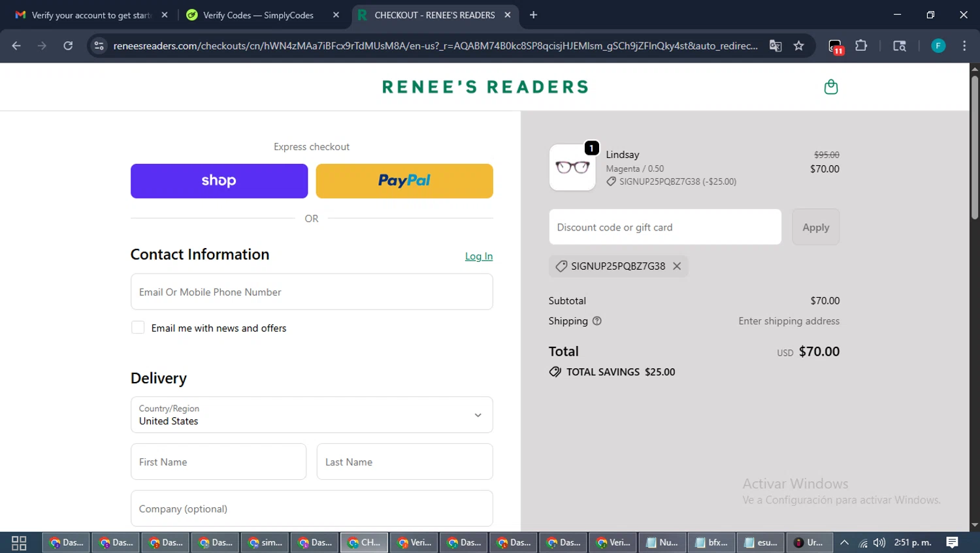
Task: Open Chrome three-dot menu
Action: 964,46
